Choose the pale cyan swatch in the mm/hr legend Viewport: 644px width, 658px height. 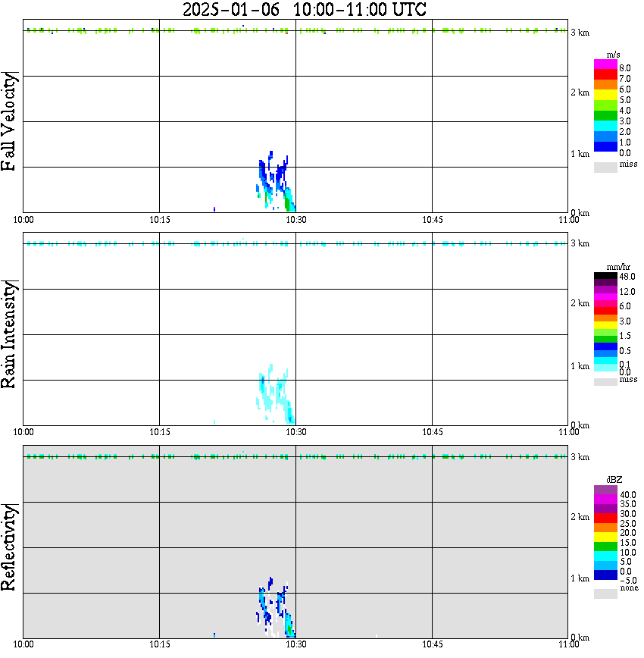coord(605,368)
